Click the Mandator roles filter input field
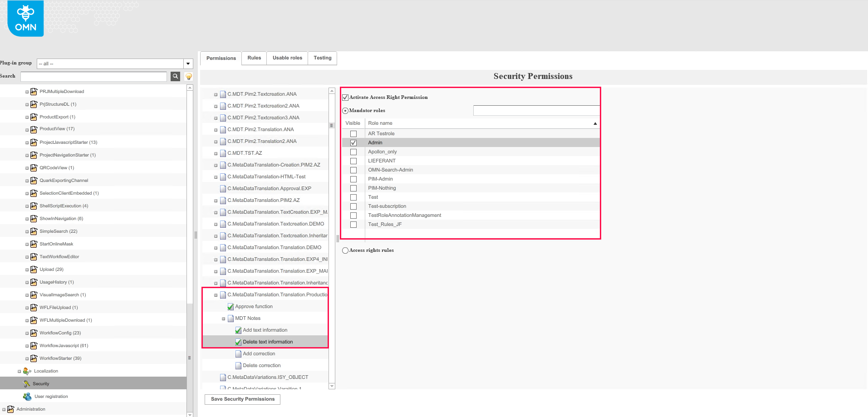Screen dimensions: 868x417 536,110
